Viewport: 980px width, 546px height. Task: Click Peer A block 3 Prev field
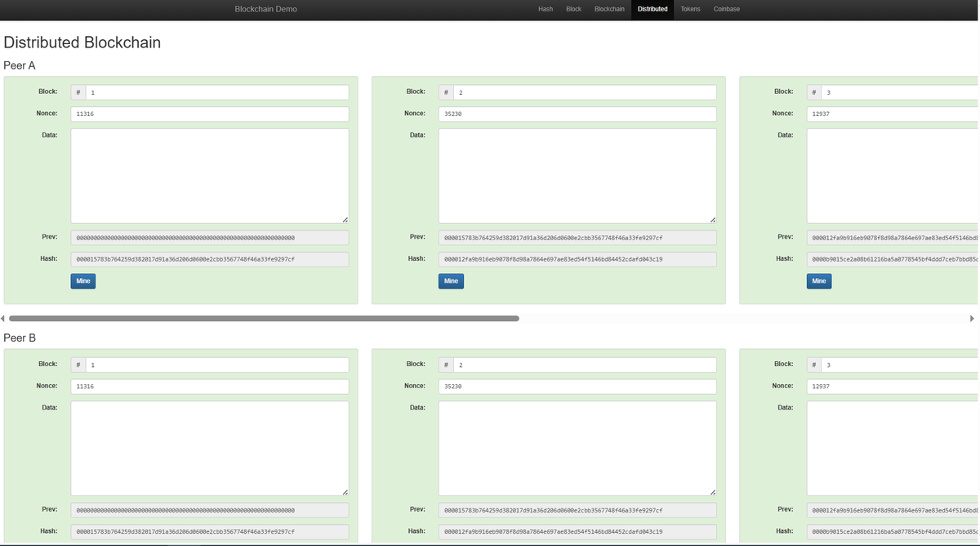click(x=893, y=238)
